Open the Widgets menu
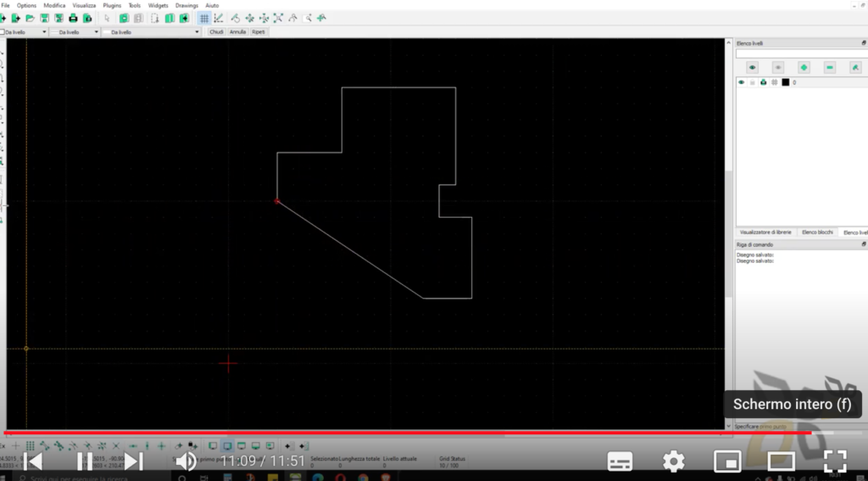The image size is (868, 481). tap(158, 6)
